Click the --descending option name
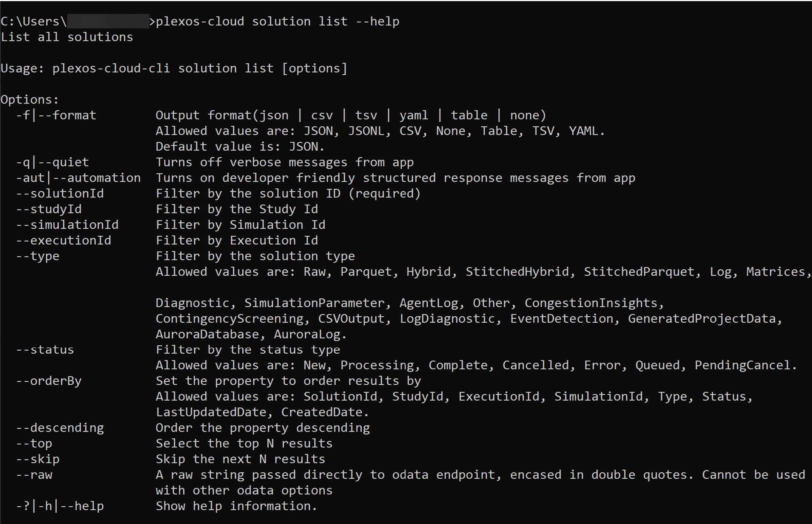The image size is (812, 524). tap(60, 428)
